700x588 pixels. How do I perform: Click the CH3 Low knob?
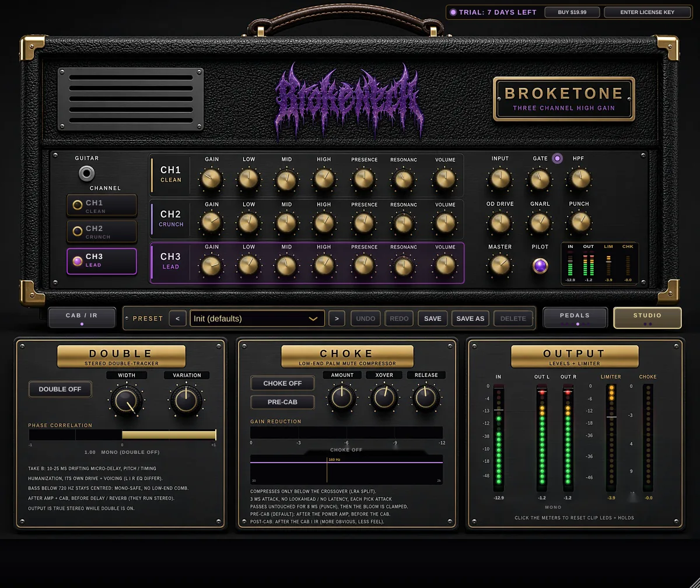coord(249,265)
